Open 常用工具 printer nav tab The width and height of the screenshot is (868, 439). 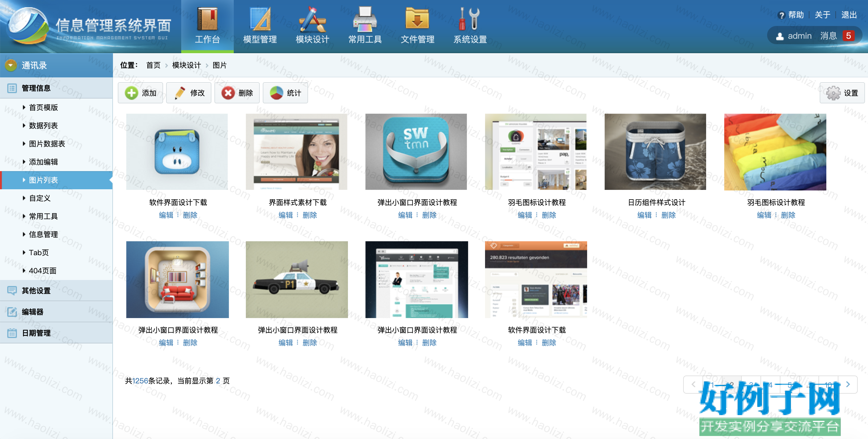365,26
